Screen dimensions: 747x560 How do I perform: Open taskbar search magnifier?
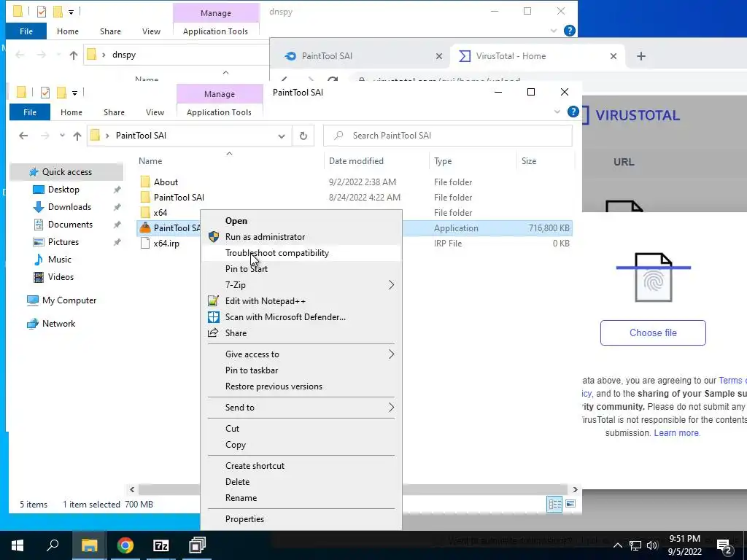pos(53,545)
